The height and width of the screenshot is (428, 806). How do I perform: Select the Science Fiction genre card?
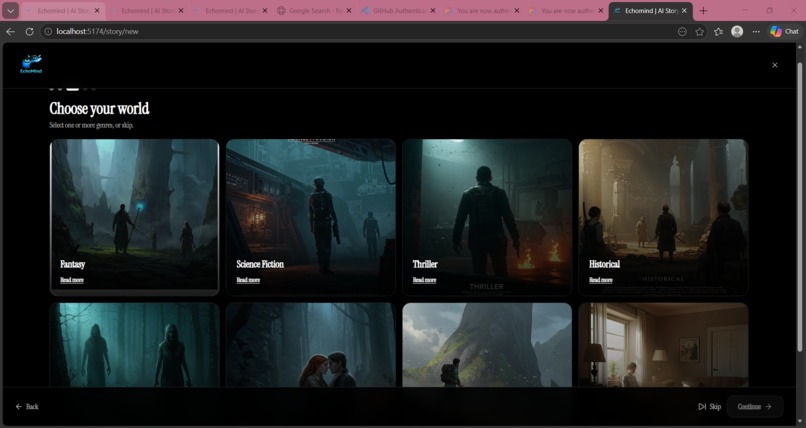click(311, 217)
